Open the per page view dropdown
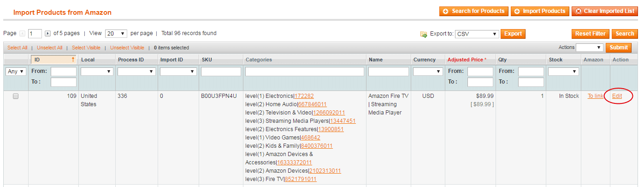The width and height of the screenshot is (644, 187). (x=116, y=34)
